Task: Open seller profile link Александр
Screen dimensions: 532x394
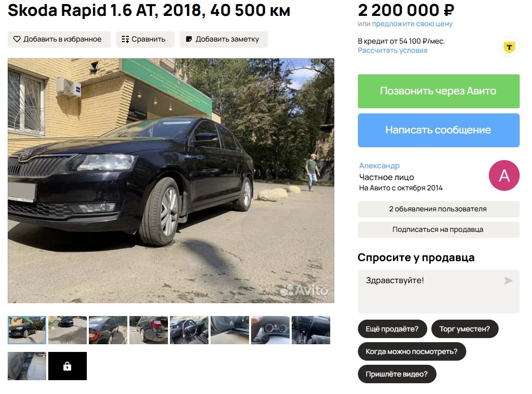Action: 379,166
